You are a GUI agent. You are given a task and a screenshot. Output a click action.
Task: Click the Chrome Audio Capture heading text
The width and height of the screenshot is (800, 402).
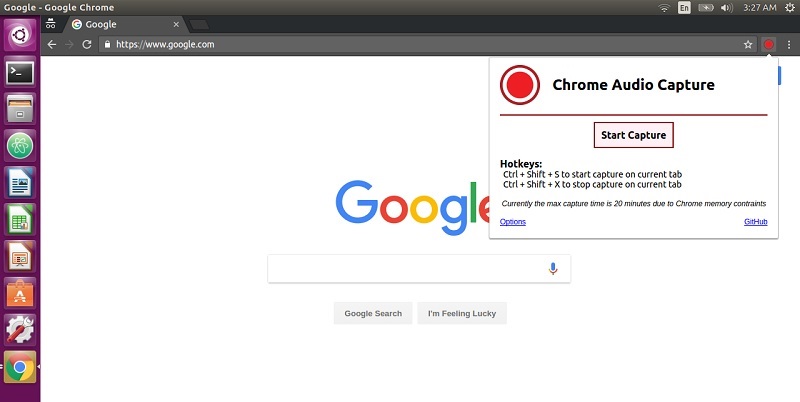633,85
